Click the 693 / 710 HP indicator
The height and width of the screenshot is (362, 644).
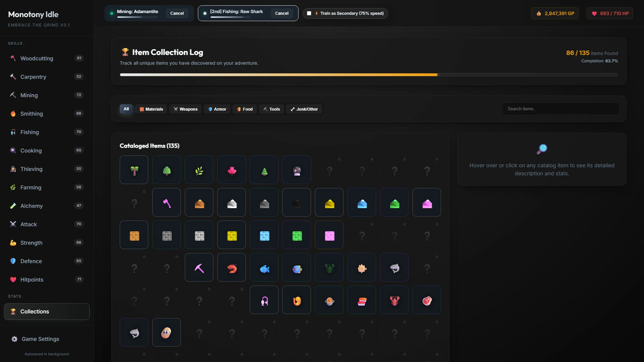coord(610,13)
